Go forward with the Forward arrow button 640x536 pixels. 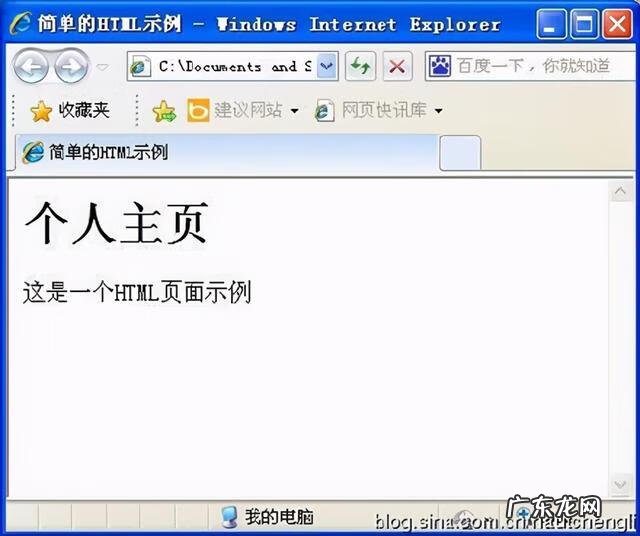tap(71, 67)
